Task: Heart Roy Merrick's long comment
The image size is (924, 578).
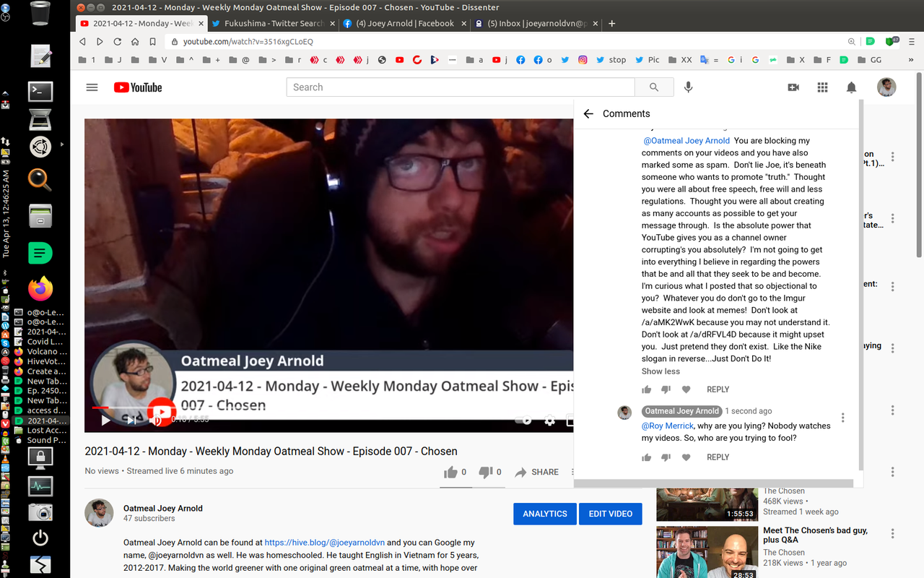Action: tap(686, 389)
